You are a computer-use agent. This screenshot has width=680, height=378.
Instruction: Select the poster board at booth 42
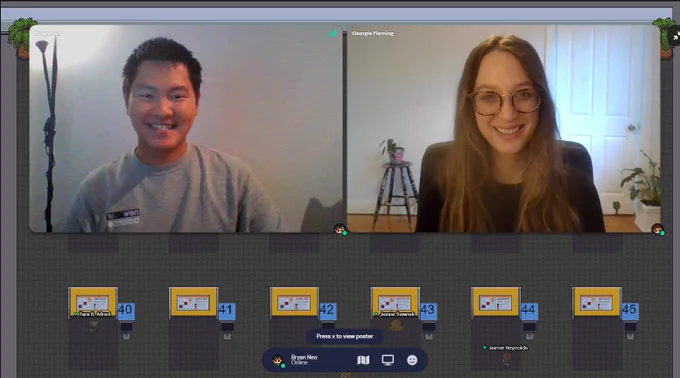pos(294,302)
